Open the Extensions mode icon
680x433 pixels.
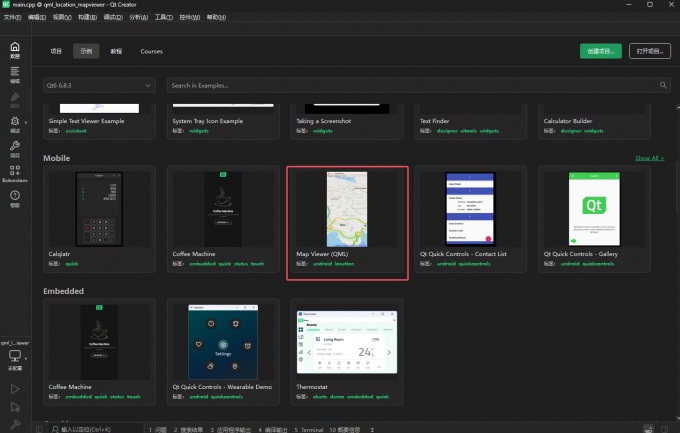click(14, 172)
